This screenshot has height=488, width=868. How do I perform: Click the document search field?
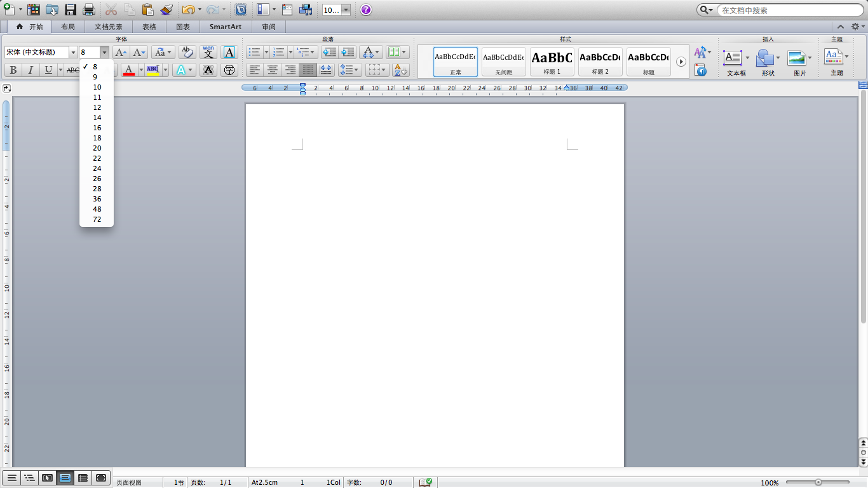tap(788, 10)
